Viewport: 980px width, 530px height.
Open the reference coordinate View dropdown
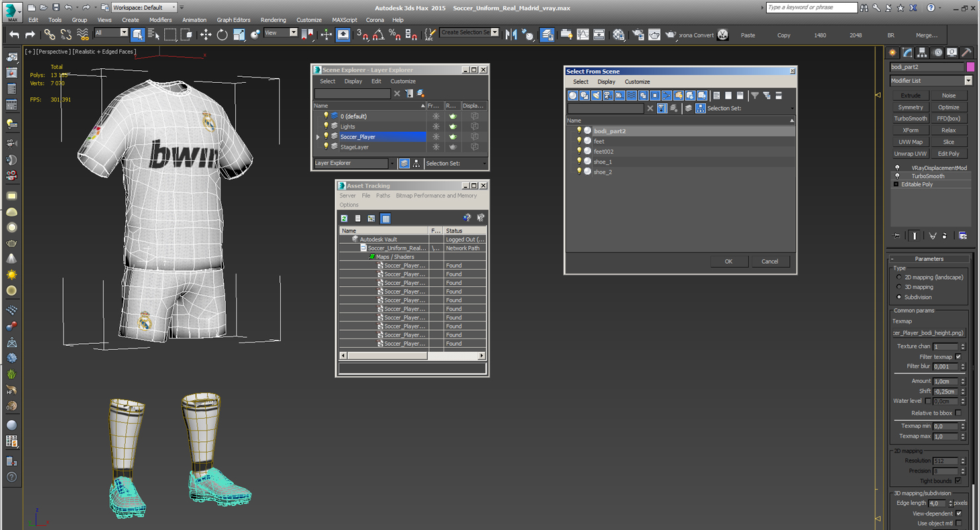click(x=281, y=32)
